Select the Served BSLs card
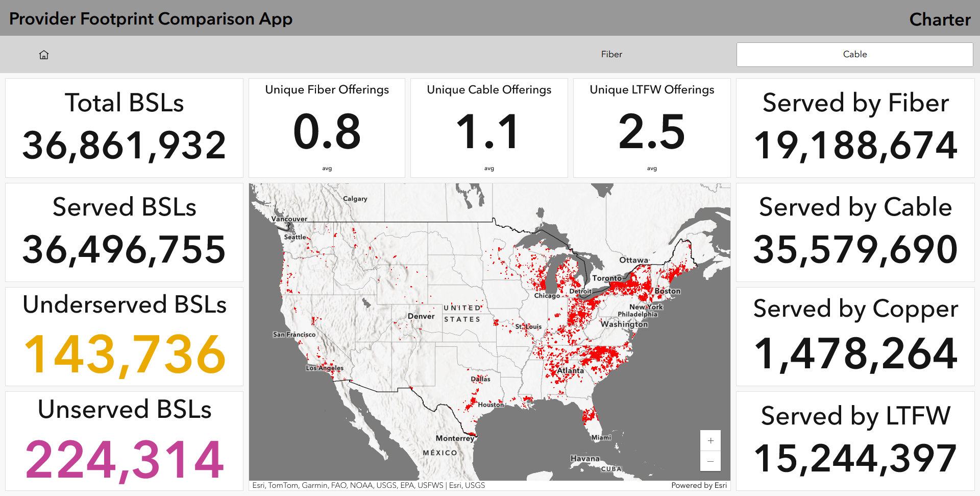 (124, 232)
